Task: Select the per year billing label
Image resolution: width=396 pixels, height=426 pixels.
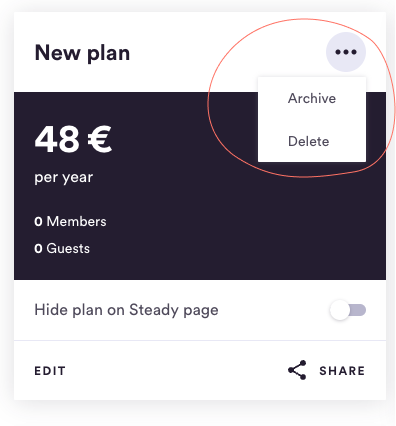Action: click(64, 177)
